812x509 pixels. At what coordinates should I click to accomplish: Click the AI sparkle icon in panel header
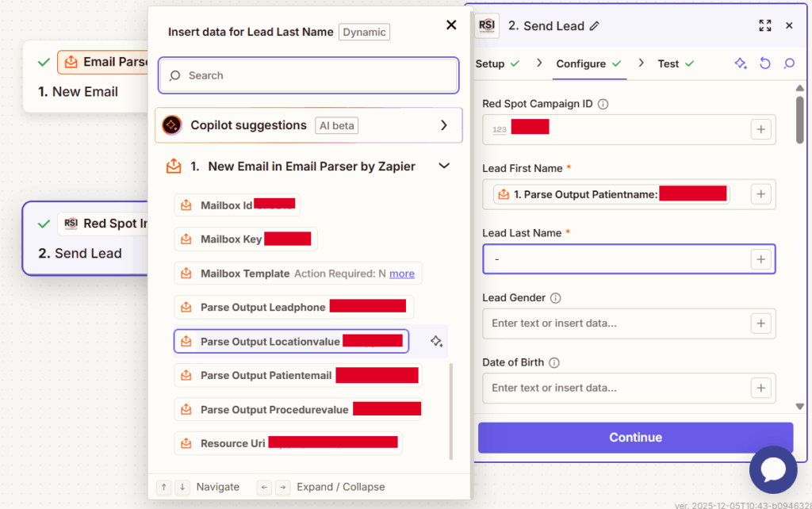[x=741, y=63]
